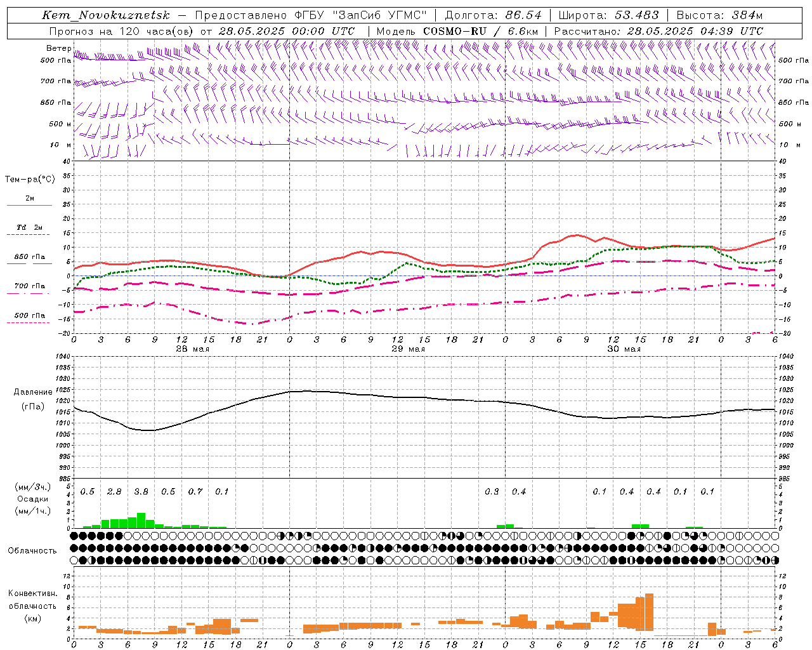
Task: Click the '850 гПа' temperature legend label
Action: pos(30,256)
